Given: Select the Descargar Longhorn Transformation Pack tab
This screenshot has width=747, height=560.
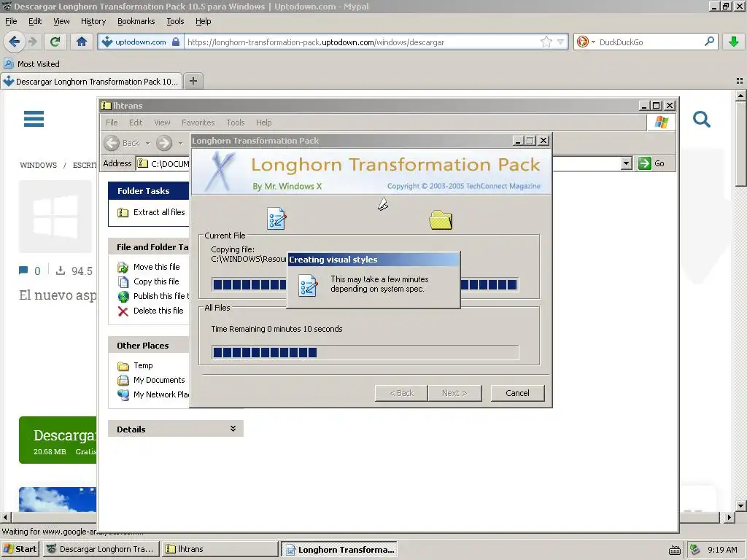Looking at the screenshot, I should click(x=91, y=82).
